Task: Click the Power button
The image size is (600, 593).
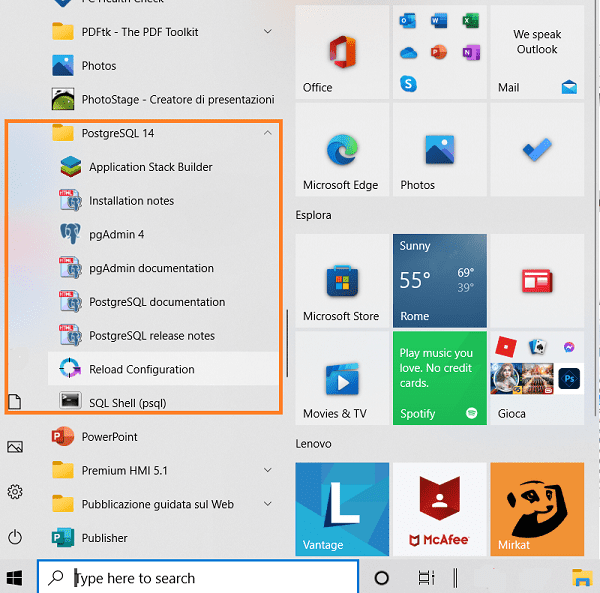Action: (15, 537)
